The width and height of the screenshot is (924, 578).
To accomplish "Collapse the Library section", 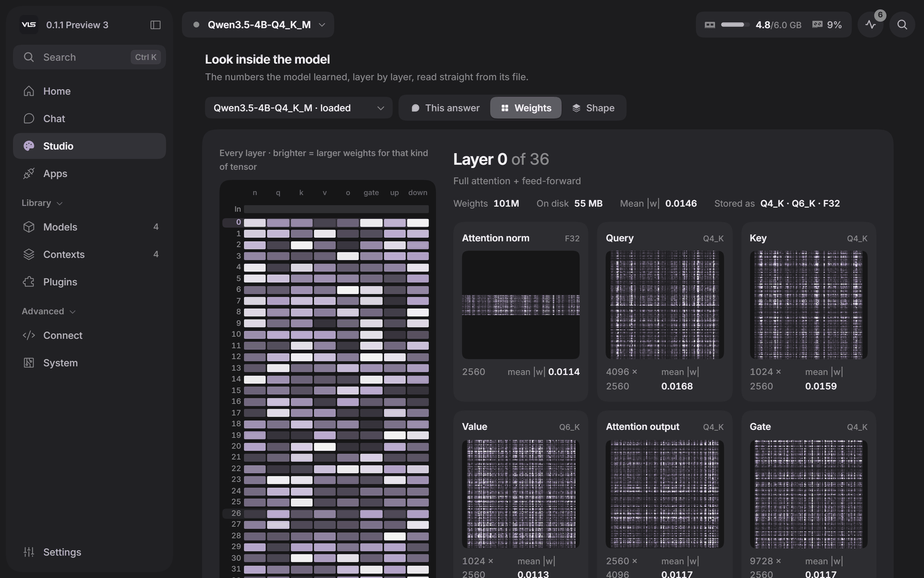I will click(42, 203).
